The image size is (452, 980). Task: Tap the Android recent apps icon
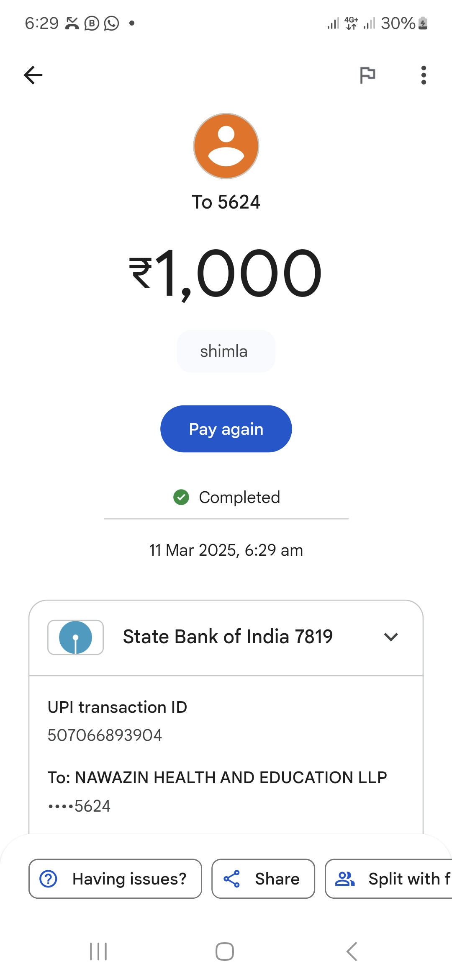pos(99,952)
